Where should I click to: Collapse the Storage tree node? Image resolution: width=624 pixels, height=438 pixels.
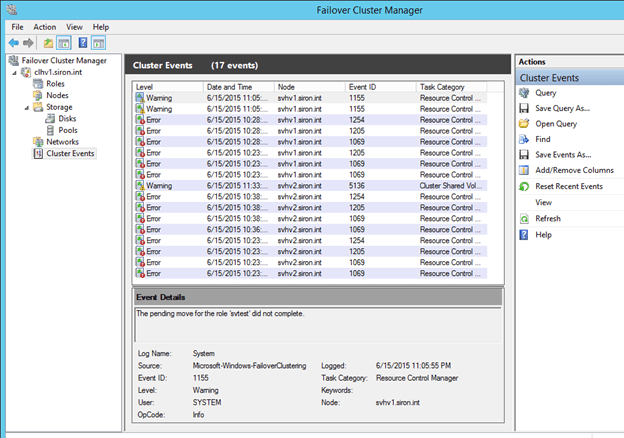coord(26,107)
